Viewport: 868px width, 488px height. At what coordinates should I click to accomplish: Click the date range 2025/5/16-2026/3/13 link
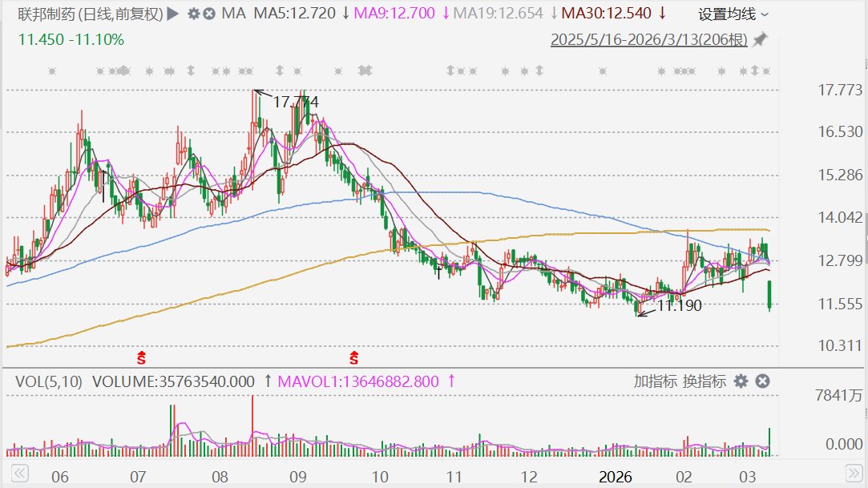pos(650,39)
